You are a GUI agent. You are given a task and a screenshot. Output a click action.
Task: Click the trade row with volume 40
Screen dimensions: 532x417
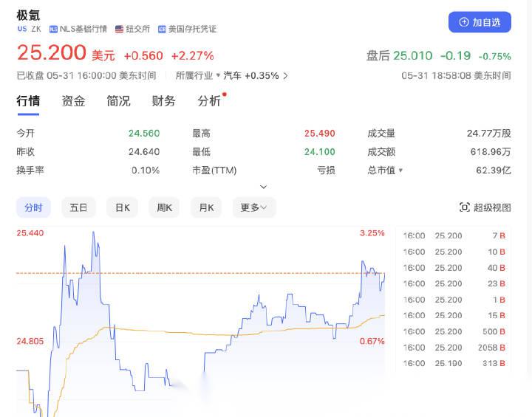pyautogui.click(x=454, y=268)
